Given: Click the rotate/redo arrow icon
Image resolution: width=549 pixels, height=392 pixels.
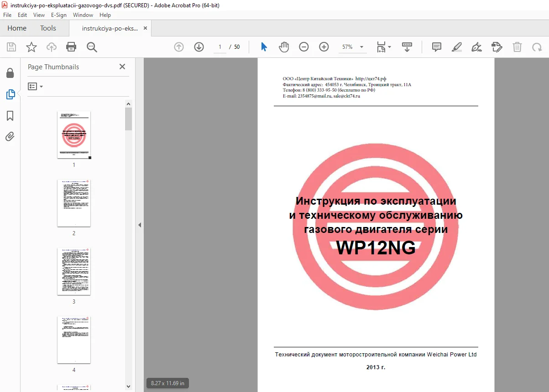Looking at the screenshot, I should pos(537,47).
